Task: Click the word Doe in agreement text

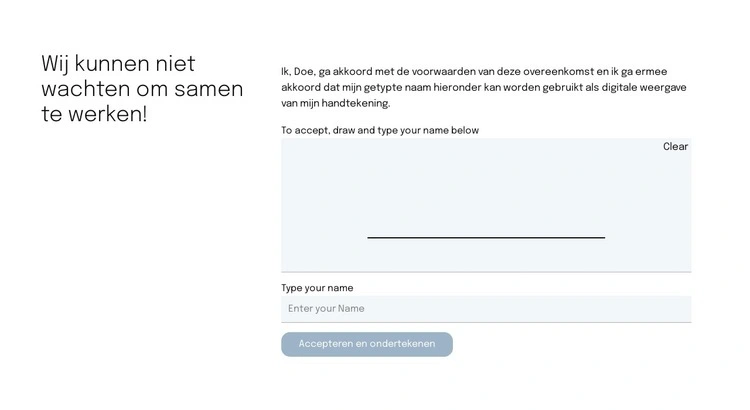Action: tap(304, 72)
